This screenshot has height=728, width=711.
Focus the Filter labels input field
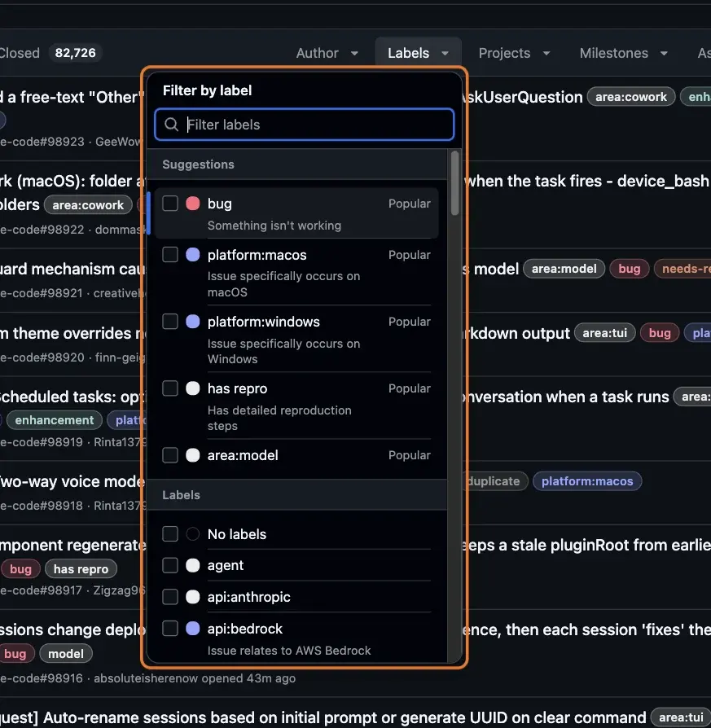click(x=304, y=125)
